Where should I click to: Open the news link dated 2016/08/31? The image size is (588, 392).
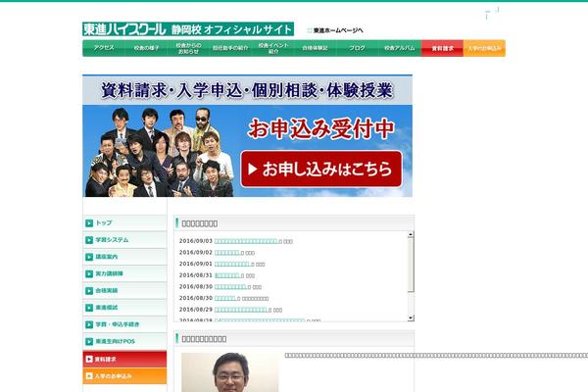(x=227, y=275)
